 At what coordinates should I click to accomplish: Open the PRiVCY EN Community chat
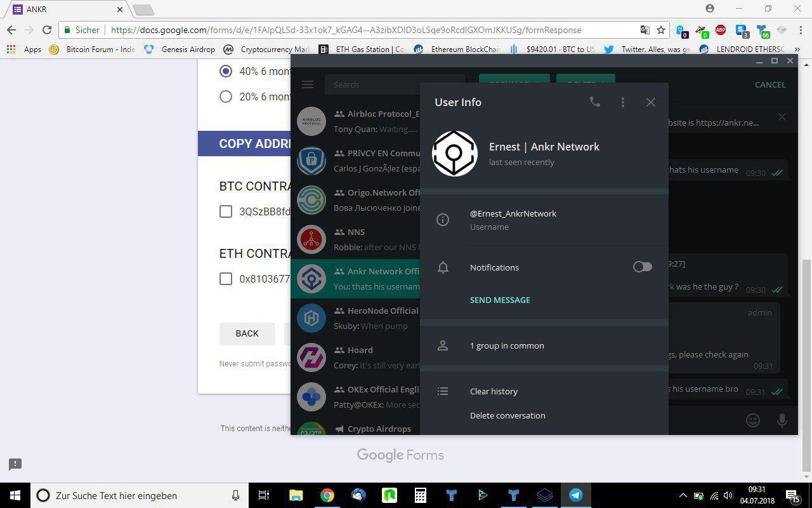[x=356, y=161]
